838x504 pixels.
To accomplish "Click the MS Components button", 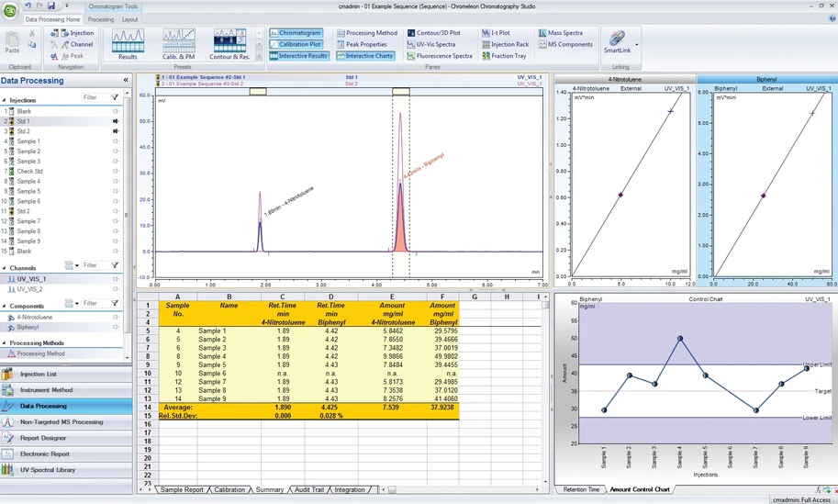I will click(564, 44).
